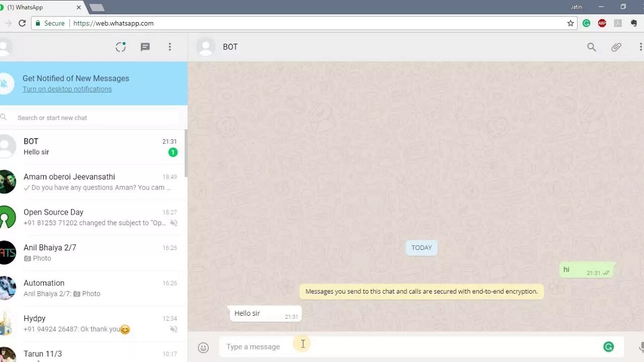Click the 21:31 timestamp on BOT chat row

point(170,142)
